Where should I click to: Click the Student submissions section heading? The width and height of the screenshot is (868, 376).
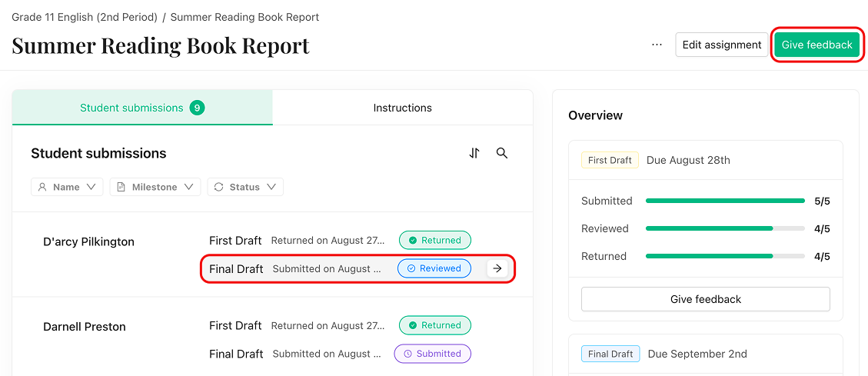point(98,153)
